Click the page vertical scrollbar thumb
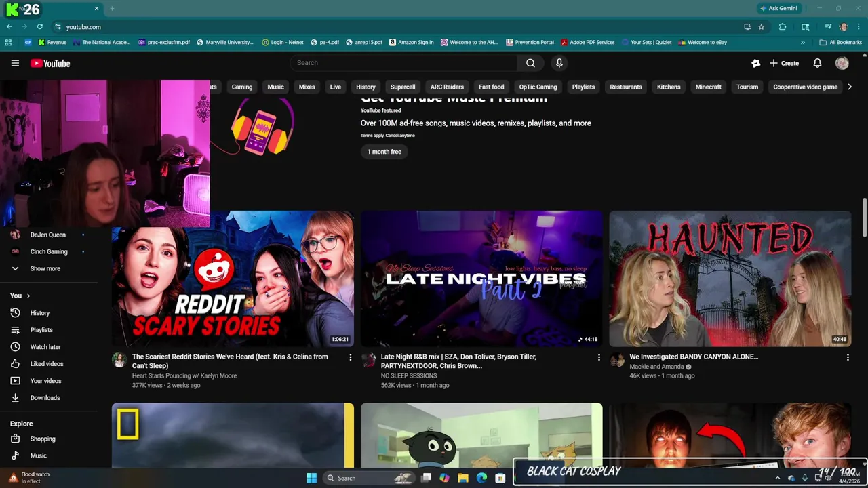Image resolution: width=868 pixels, height=488 pixels. point(864,217)
